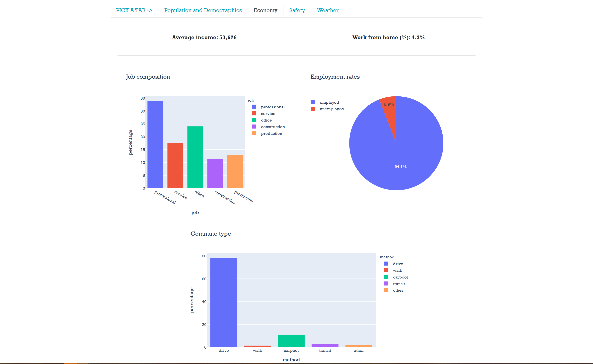
Task: Switch to the Safety tab
Action: pyautogui.click(x=297, y=10)
